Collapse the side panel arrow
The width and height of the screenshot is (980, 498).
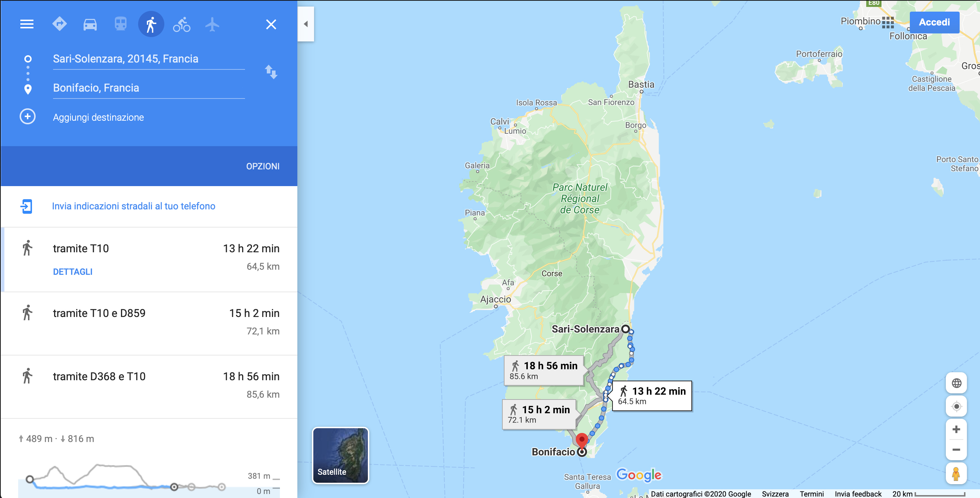(306, 24)
